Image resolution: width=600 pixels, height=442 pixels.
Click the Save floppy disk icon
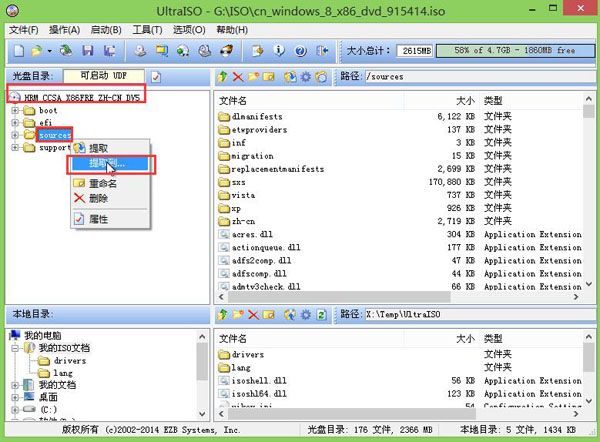click(88, 51)
